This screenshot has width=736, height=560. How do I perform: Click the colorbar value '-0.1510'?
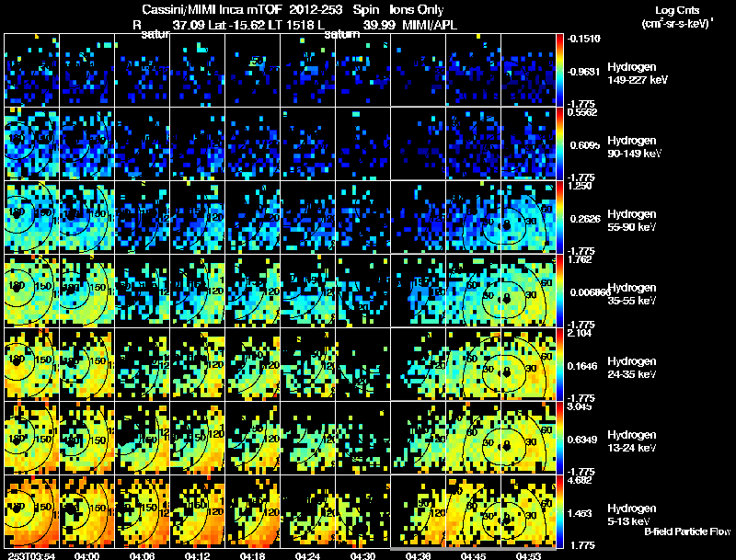[x=583, y=39]
